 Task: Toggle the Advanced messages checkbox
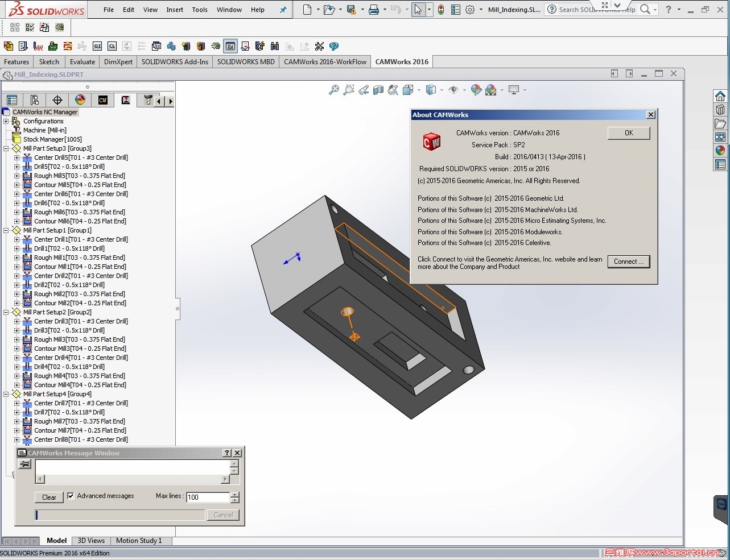pos(71,496)
